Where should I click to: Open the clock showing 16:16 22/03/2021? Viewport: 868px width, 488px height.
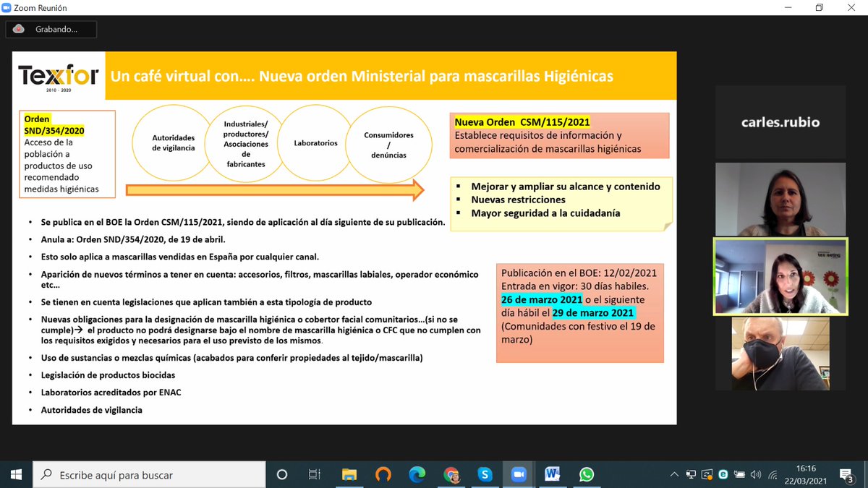click(806, 475)
